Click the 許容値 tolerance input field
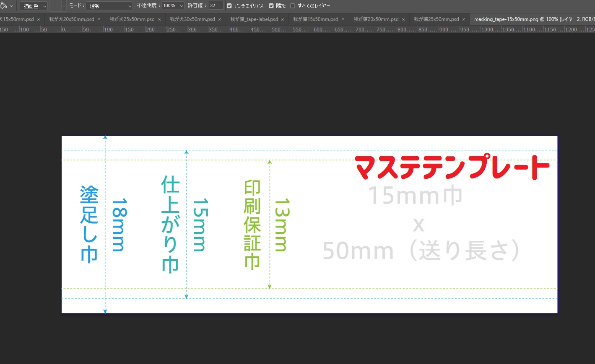The height and width of the screenshot is (364, 595). coord(216,6)
